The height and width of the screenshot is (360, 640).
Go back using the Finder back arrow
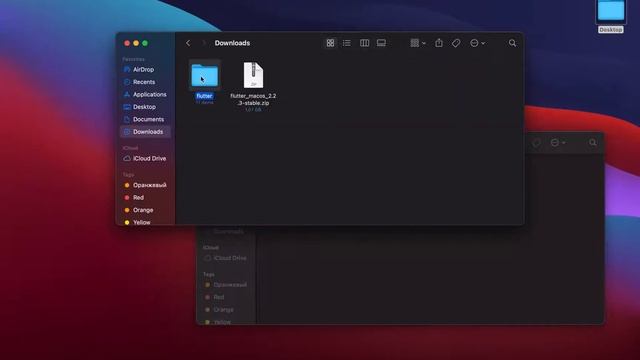point(188,43)
